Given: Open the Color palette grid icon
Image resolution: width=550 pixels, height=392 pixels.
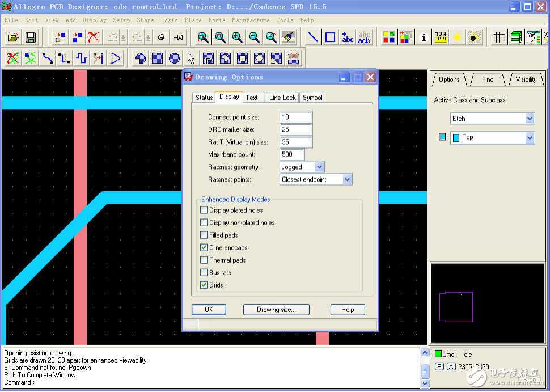Looking at the screenshot, I should click(x=388, y=37).
